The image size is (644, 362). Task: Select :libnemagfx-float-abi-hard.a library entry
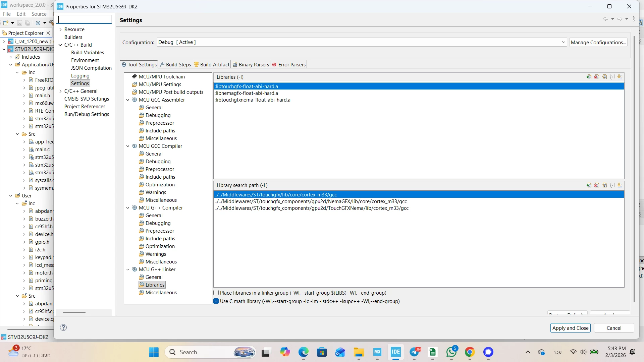pos(246,93)
